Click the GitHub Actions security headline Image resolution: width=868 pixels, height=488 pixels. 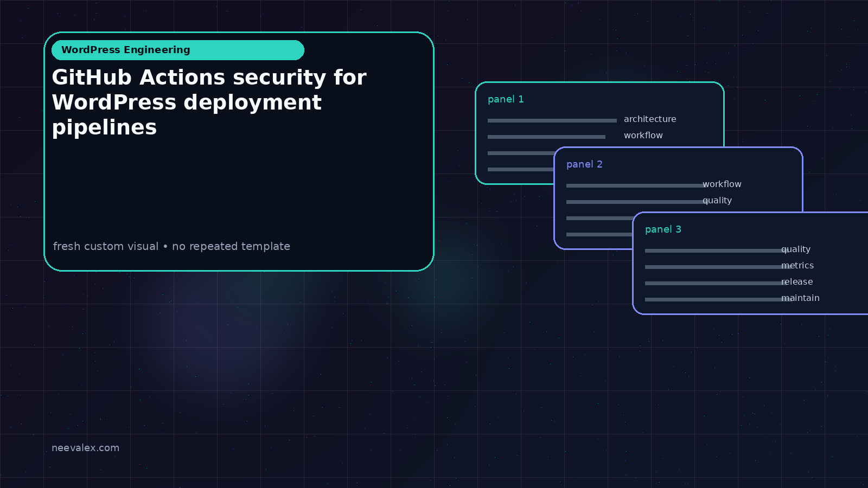(209, 102)
